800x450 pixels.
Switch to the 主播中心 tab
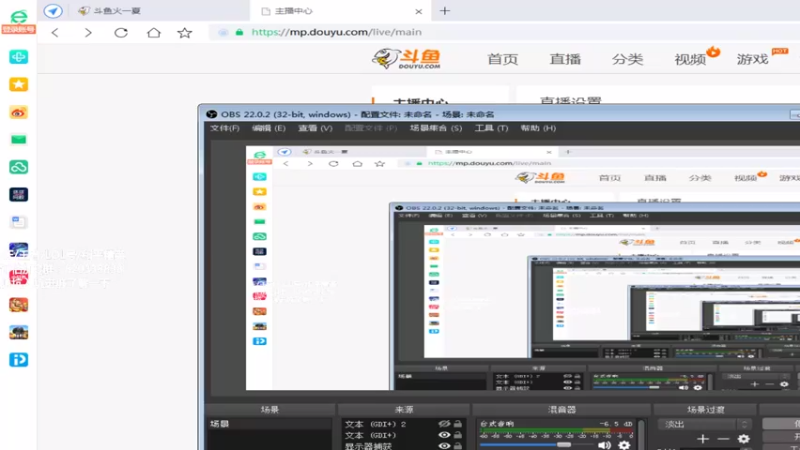pos(341,11)
